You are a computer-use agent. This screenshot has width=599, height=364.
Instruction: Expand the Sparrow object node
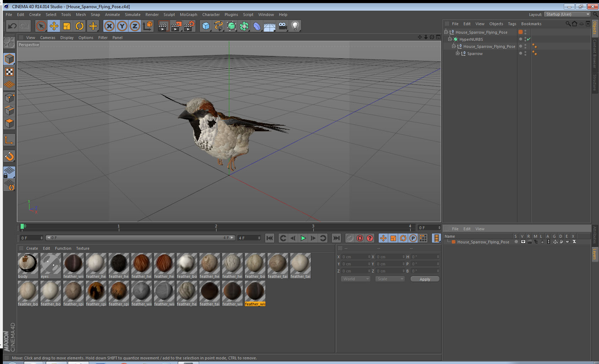[x=457, y=53]
